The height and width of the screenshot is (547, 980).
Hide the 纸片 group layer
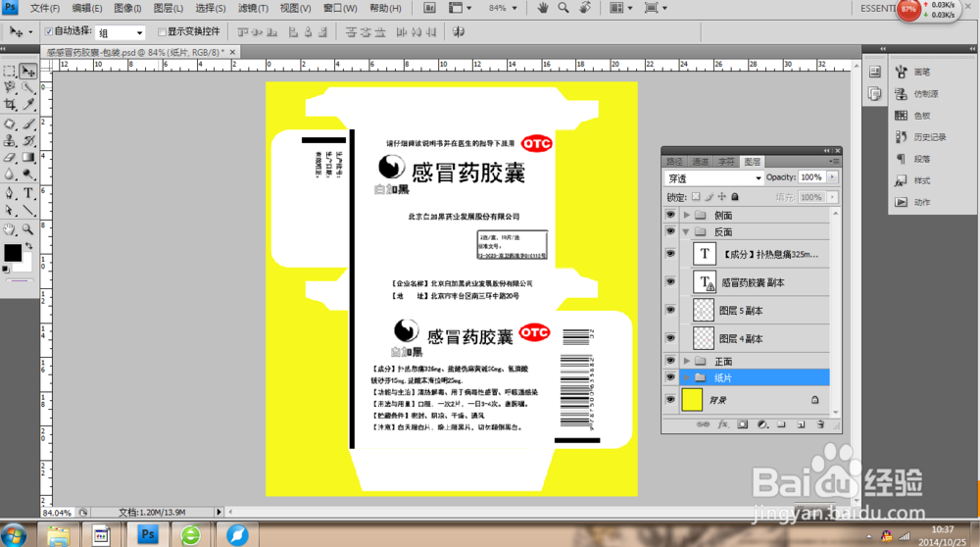point(670,377)
